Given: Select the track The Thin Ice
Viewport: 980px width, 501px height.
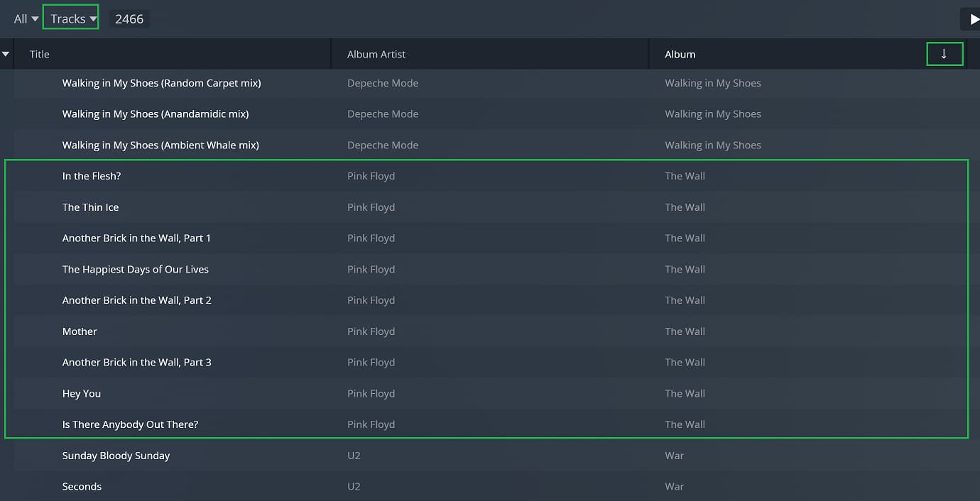Looking at the screenshot, I should pyautogui.click(x=90, y=207).
